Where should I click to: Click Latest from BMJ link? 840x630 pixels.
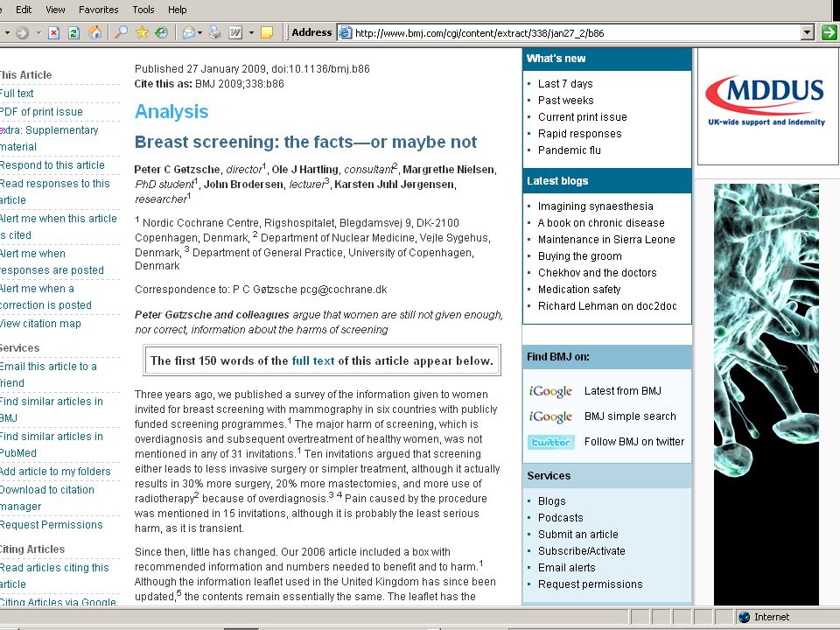(x=622, y=391)
